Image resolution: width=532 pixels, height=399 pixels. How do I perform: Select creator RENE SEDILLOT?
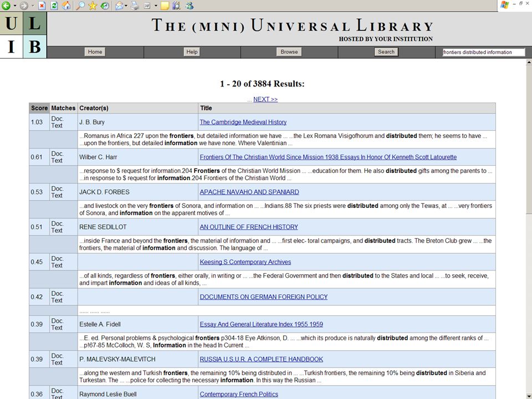pyautogui.click(x=103, y=227)
